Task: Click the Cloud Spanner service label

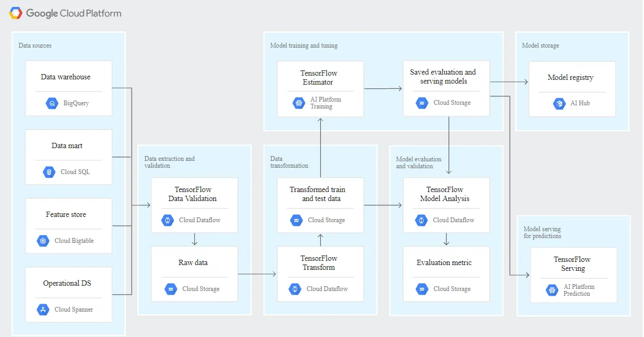Action: coord(73,309)
